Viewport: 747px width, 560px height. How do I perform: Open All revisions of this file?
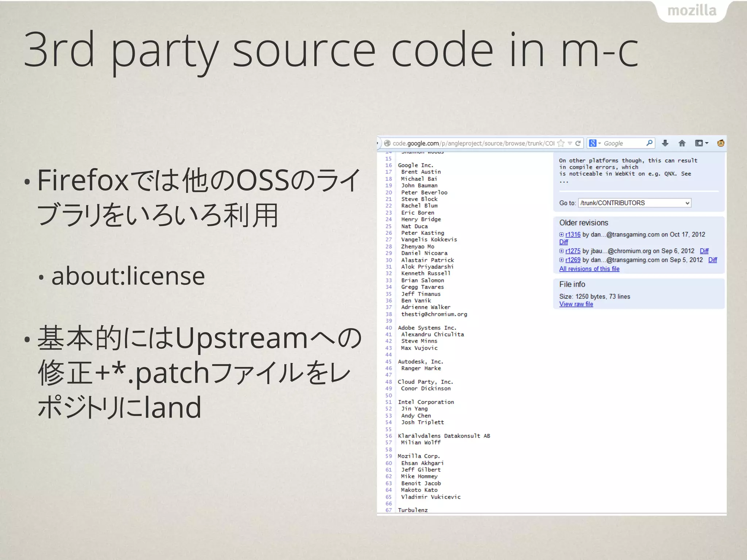point(589,269)
